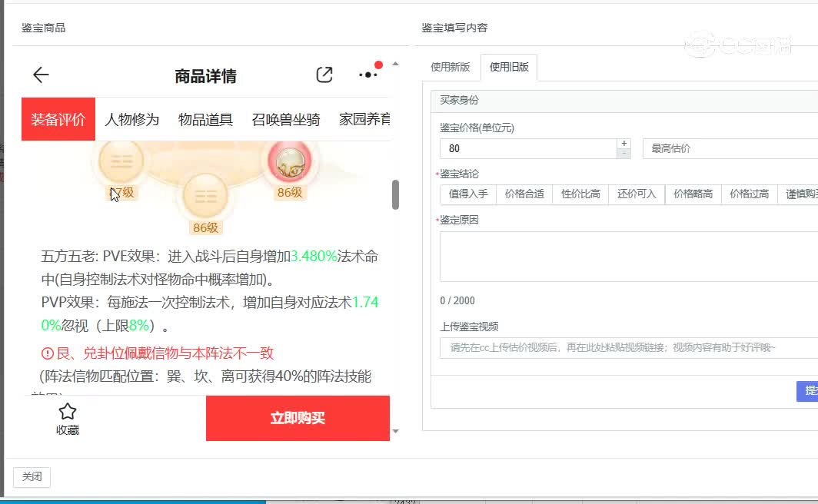Click the 17级 equipment icon
The height and width of the screenshot is (504, 818).
click(x=121, y=161)
